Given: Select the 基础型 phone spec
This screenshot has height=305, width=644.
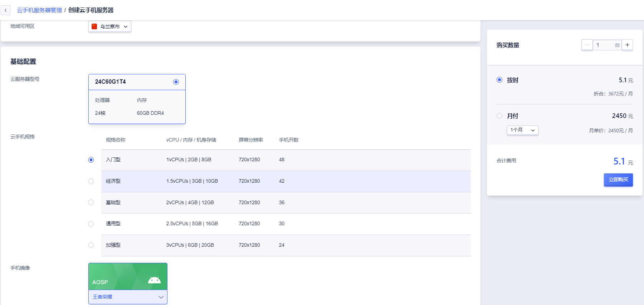Looking at the screenshot, I should click(x=91, y=202).
